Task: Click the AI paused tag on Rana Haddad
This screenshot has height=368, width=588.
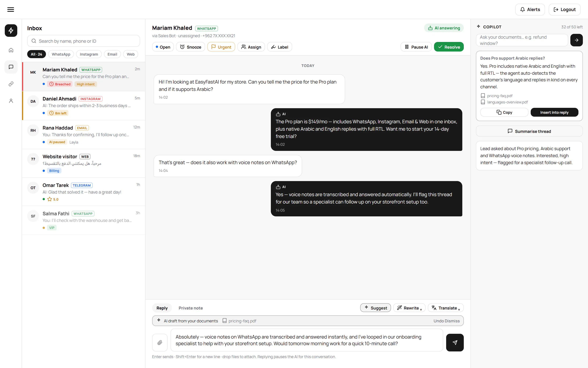Action: 57,142
